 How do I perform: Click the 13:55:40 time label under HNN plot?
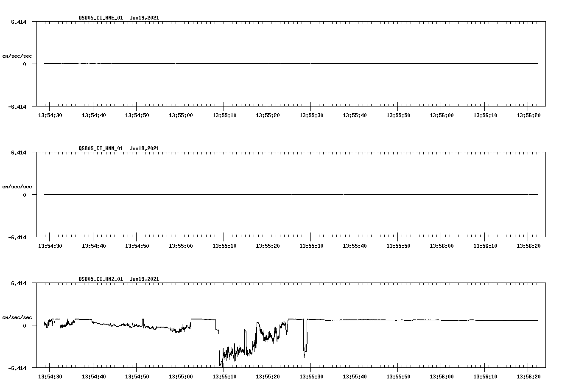pos(355,246)
